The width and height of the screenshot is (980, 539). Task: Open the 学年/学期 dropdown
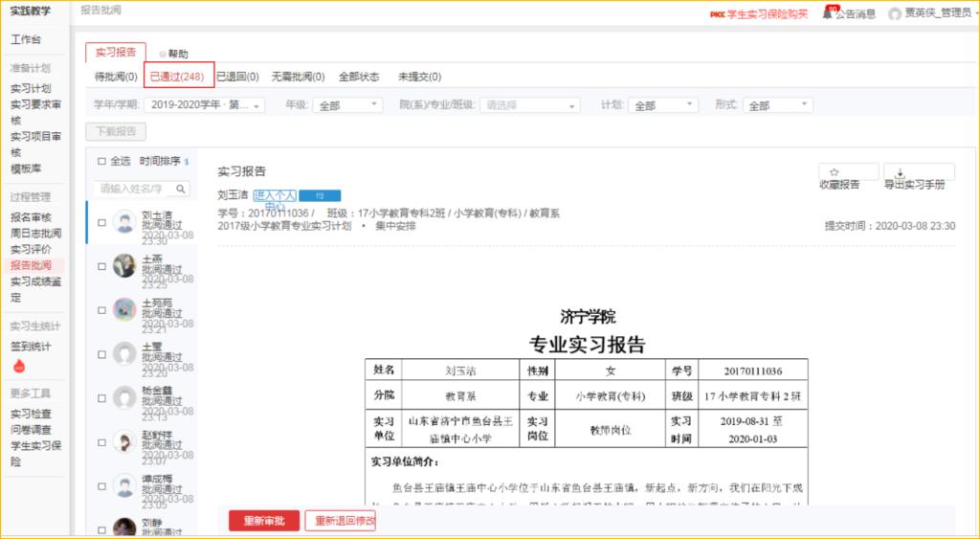pos(204,105)
